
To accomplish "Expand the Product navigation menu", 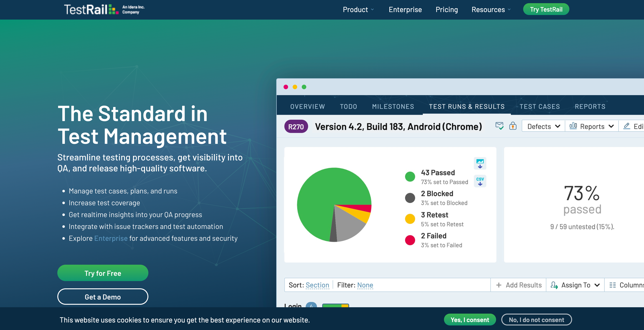I will click(358, 9).
